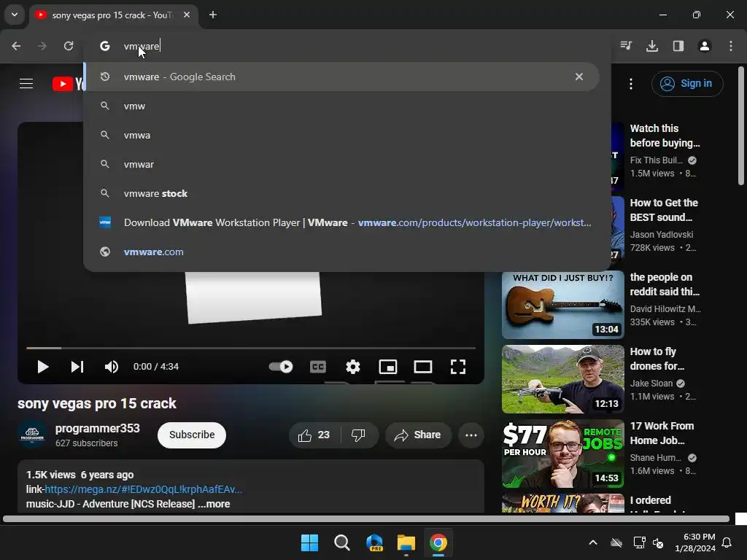
Task: Open the How to fly drones thumbnail
Action: point(562,379)
